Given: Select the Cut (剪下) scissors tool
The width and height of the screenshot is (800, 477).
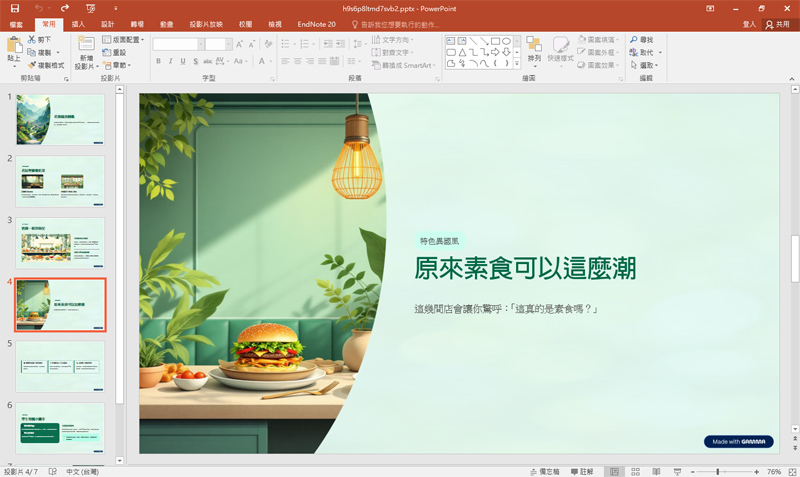Looking at the screenshot, I should coord(40,40).
